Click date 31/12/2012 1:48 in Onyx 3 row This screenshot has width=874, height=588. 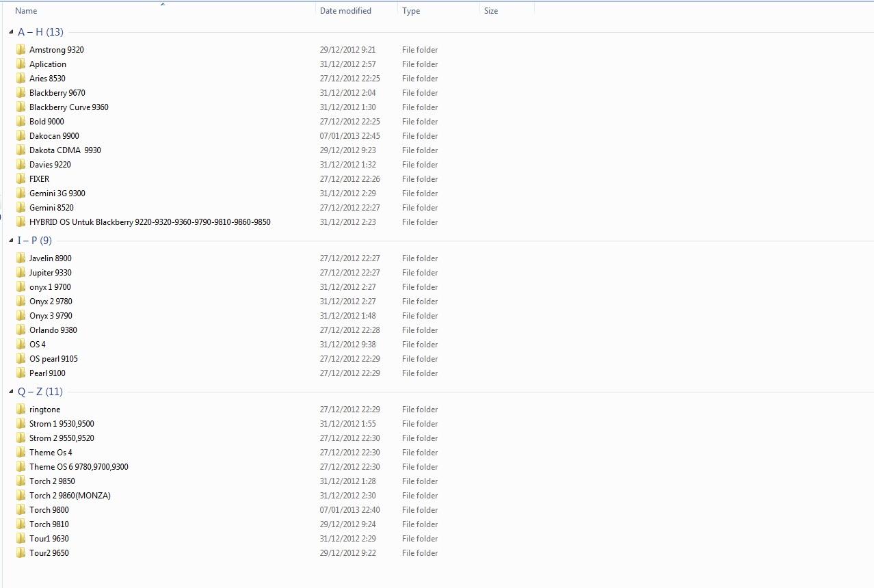tap(348, 316)
